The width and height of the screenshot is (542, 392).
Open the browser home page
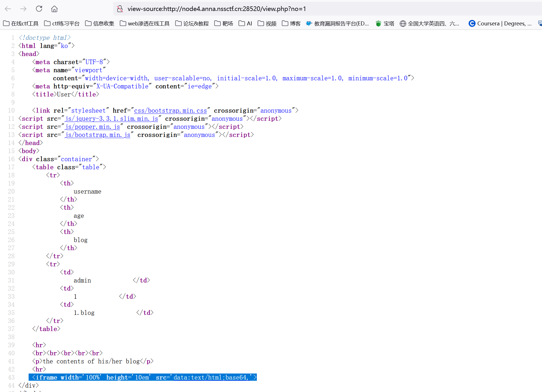click(54, 9)
